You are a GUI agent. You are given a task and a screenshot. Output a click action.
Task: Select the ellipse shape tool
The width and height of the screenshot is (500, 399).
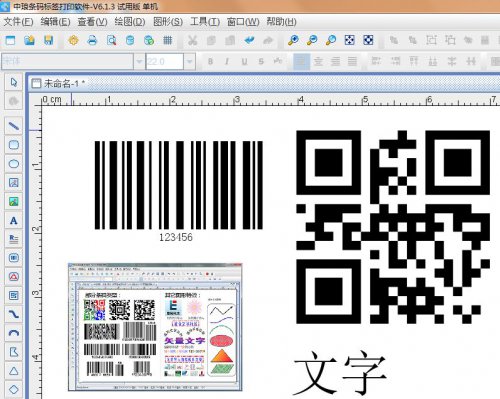click(14, 164)
